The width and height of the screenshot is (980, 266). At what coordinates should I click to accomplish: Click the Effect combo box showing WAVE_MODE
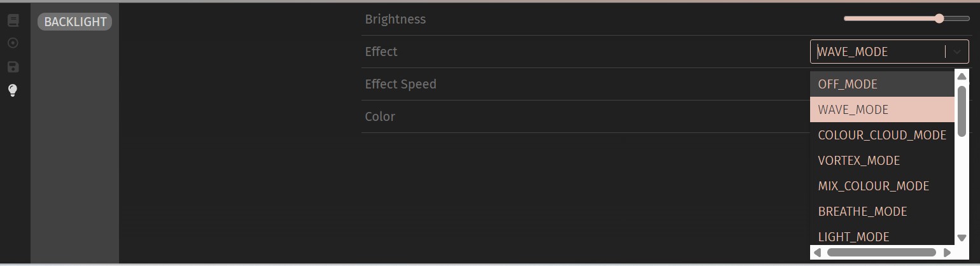click(x=878, y=52)
